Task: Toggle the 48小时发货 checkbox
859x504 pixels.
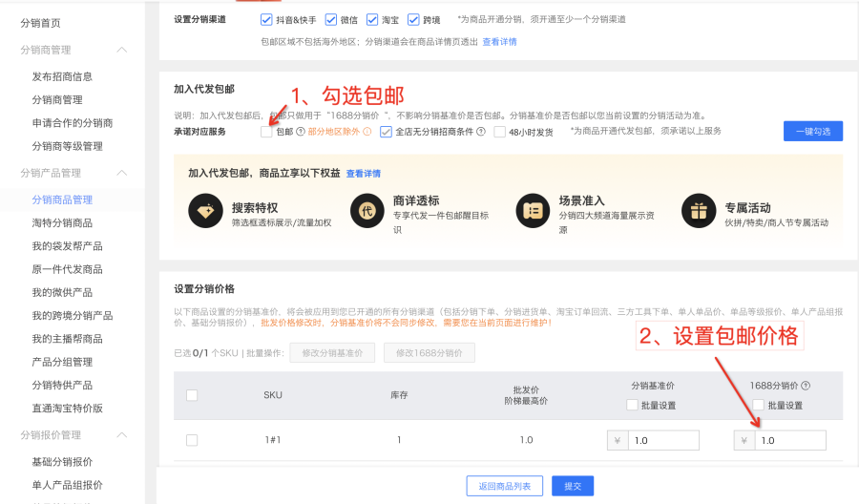Action: (x=500, y=132)
